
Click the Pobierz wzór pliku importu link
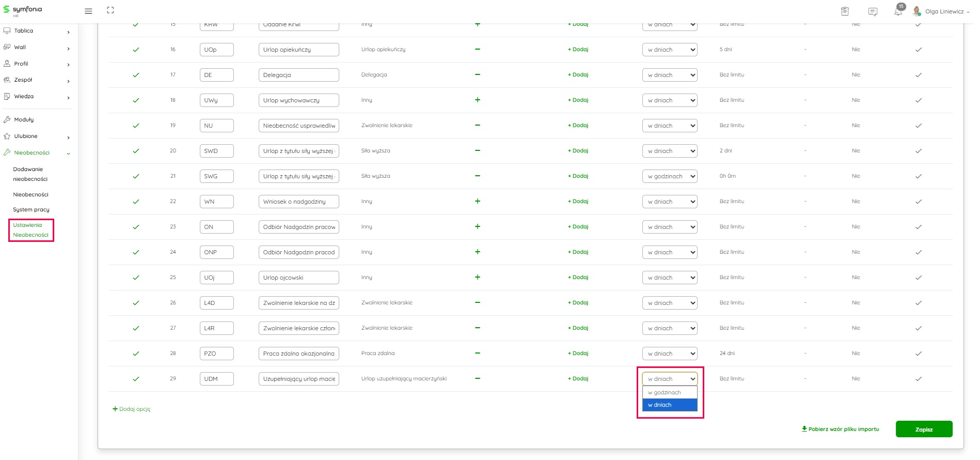pos(840,429)
